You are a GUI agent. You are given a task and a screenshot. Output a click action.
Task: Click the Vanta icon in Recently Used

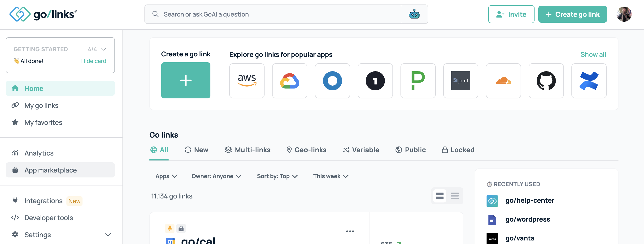tap(492, 238)
